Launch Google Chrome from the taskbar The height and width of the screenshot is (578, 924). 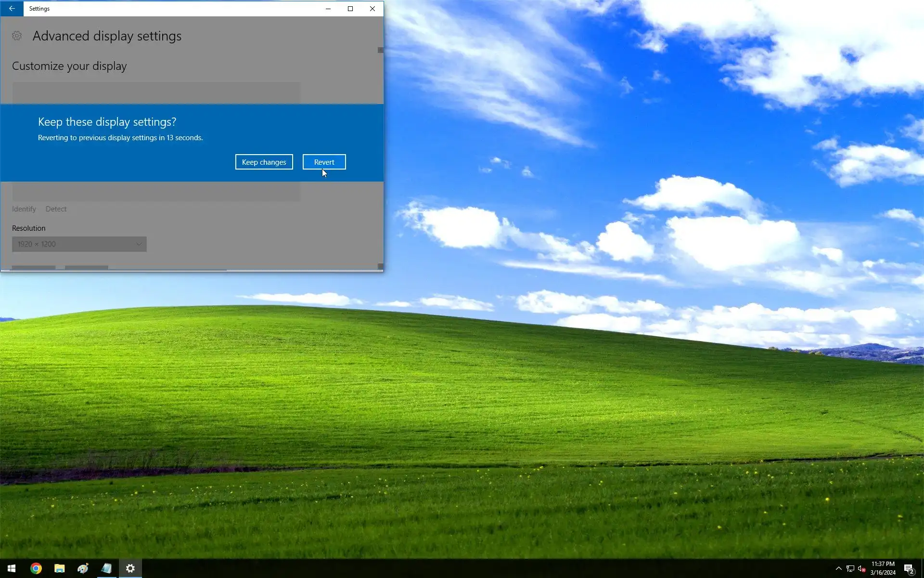[x=36, y=568]
